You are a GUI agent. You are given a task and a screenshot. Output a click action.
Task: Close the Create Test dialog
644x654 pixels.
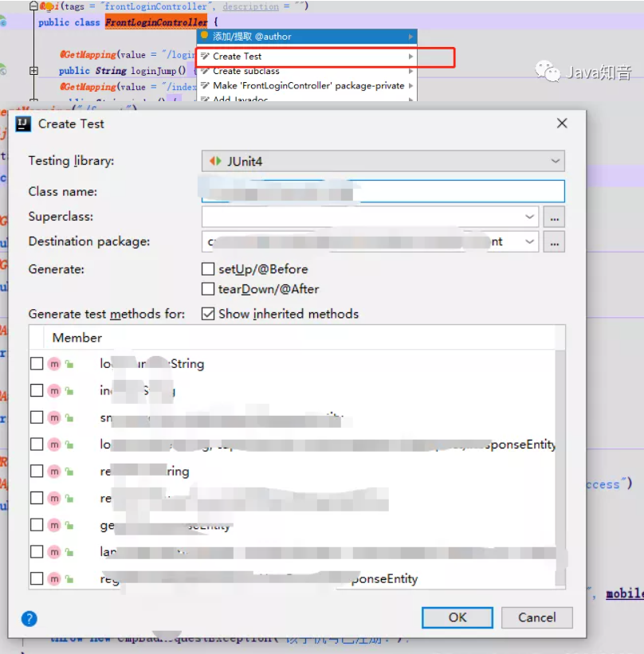(x=562, y=123)
